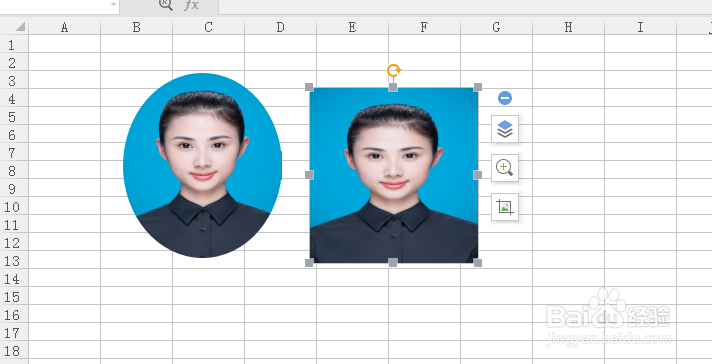Select row 2 header
The width and height of the screenshot is (712, 364).
click(14, 62)
